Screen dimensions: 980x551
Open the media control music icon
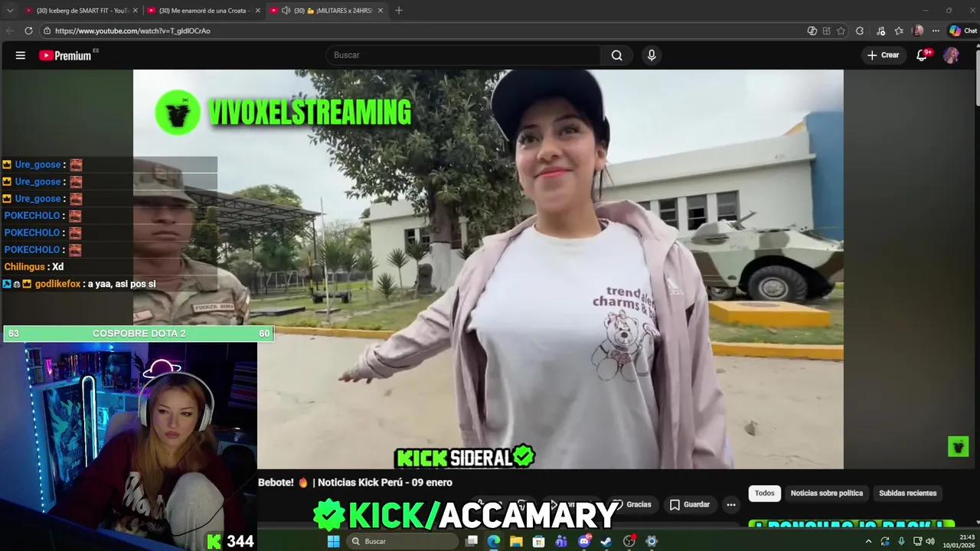click(880, 31)
